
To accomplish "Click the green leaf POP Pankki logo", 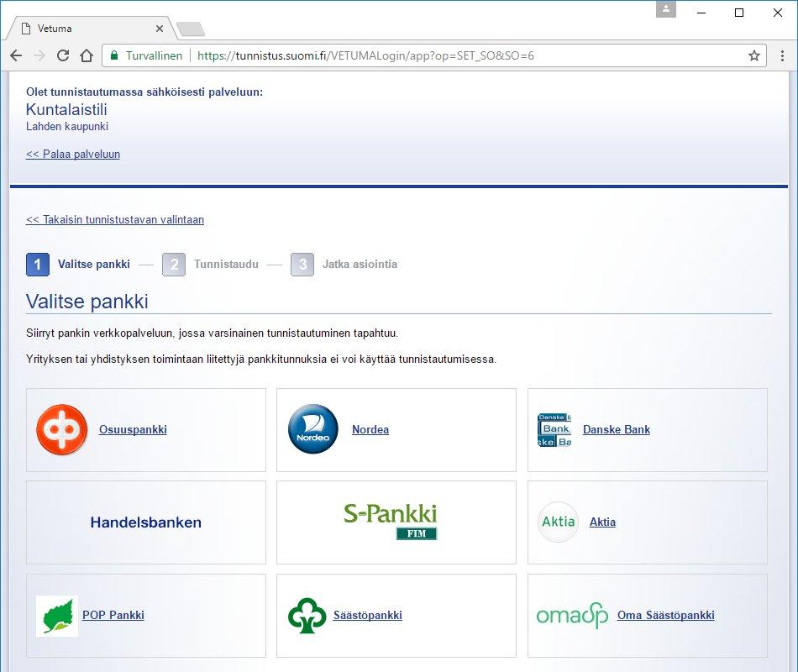I will click(57, 616).
